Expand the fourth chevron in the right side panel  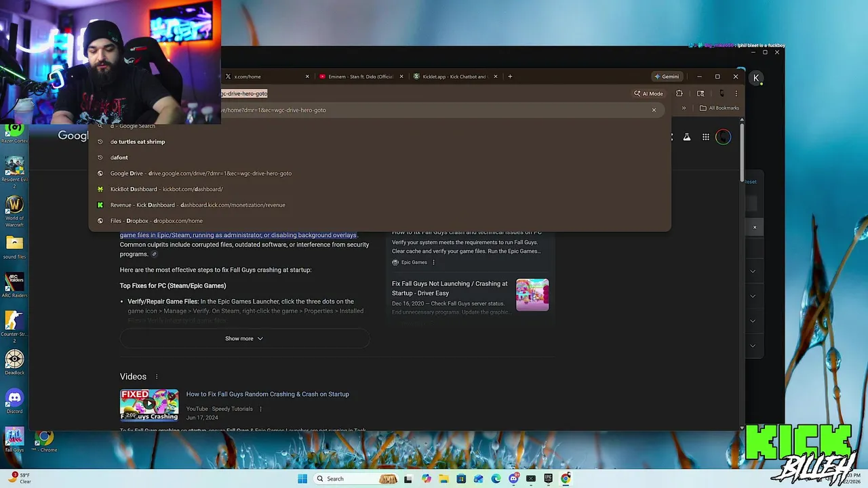coord(752,346)
